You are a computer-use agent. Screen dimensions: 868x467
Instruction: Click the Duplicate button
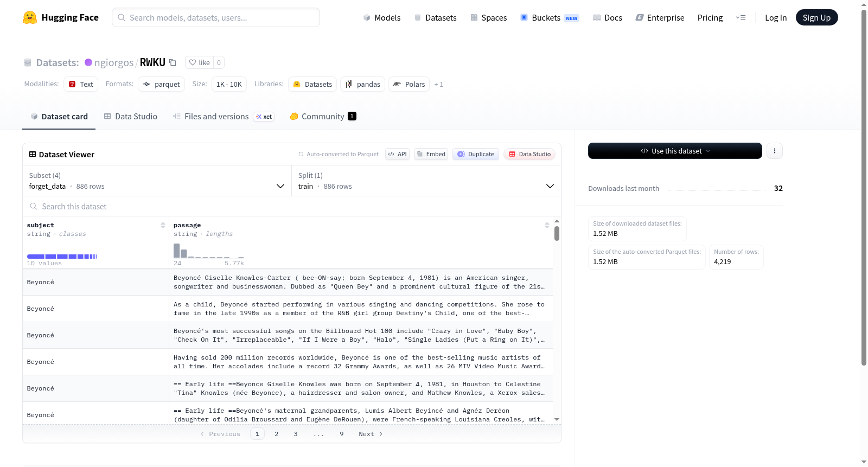tap(476, 154)
